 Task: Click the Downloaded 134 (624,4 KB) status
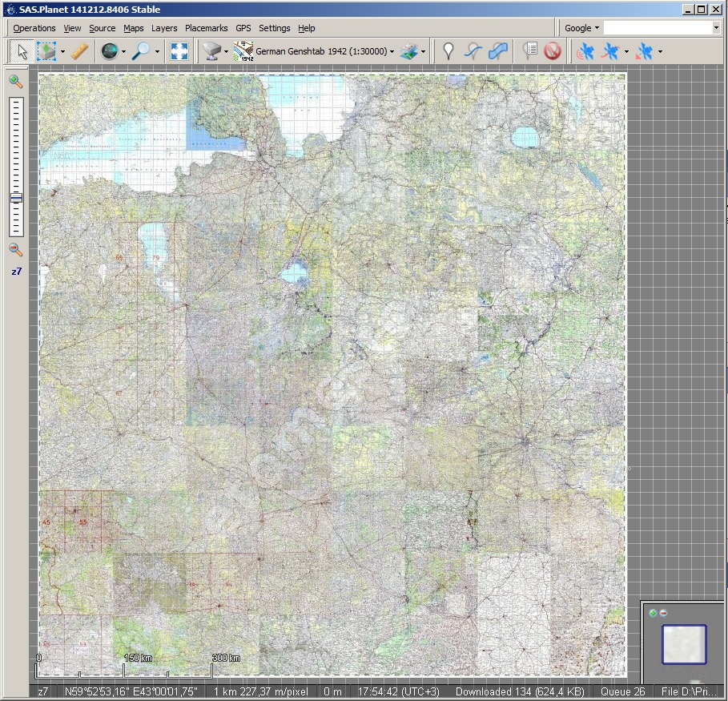click(520, 691)
